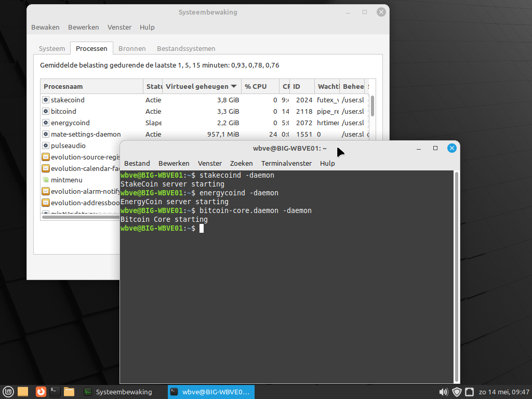Click the square tray icon left of the clock
Image resolution: width=532 pixels, height=399 pixels.
[x=470, y=392]
